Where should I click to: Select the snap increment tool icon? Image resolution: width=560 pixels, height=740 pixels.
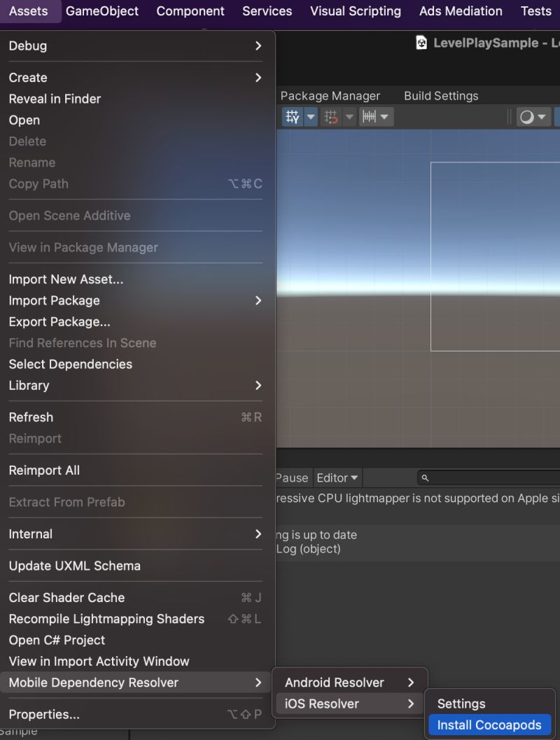(370, 117)
